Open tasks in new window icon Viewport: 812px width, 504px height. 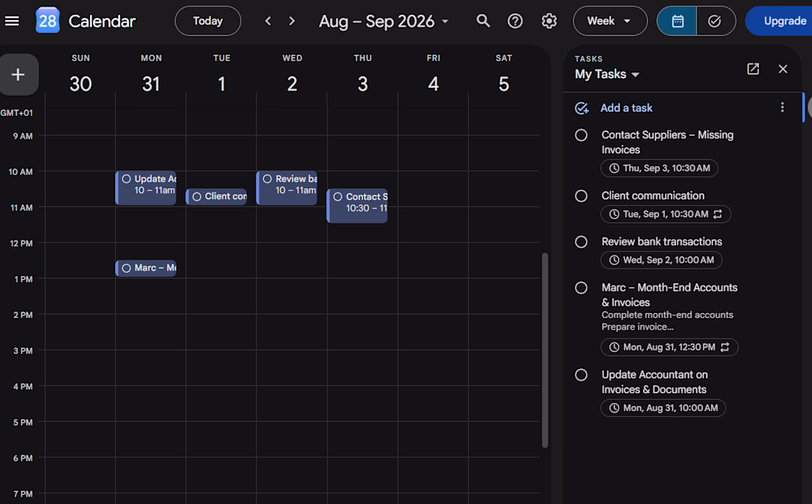753,69
